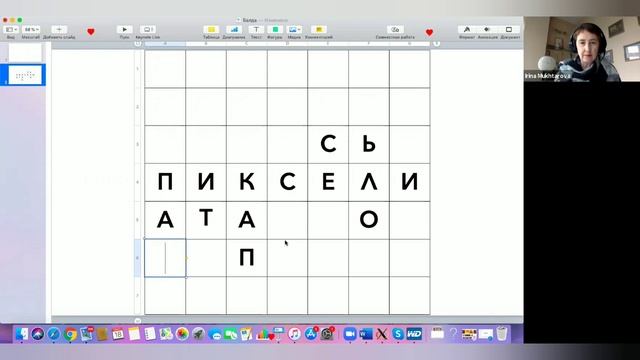This screenshot has height=360, width=640.
Task: Open Zoom from the Dock
Action: pyautogui.click(x=349, y=334)
